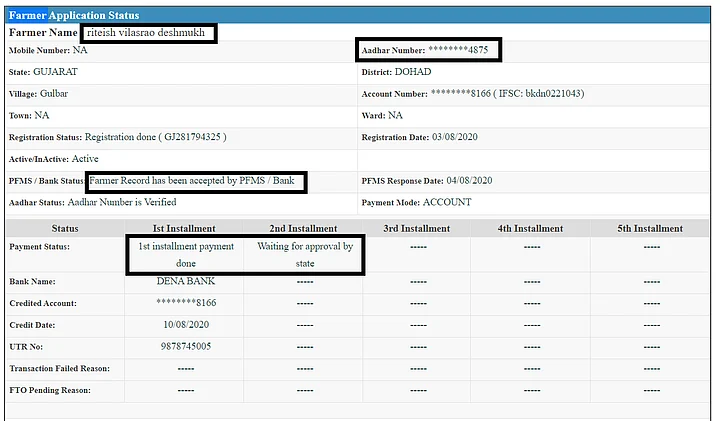Click the masked Aadhar Number value
Viewport: 720px width, 421px height.
point(464,50)
